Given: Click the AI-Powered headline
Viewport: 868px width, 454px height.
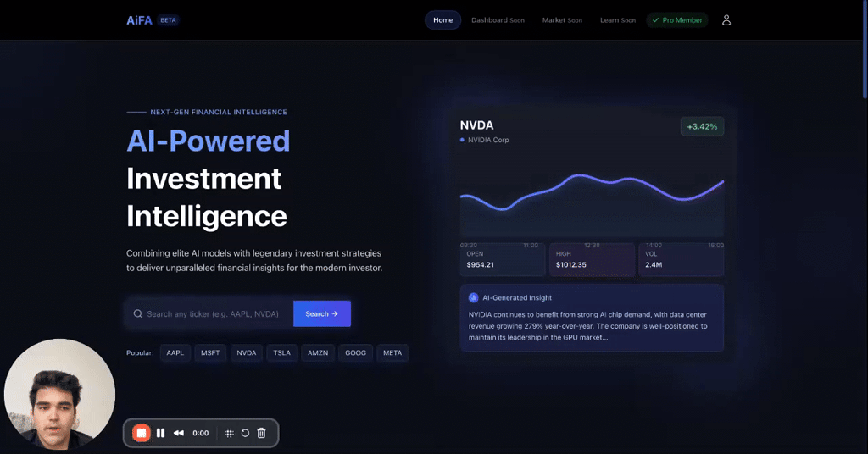Looking at the screenshot, I should click(x=209, y=141).
